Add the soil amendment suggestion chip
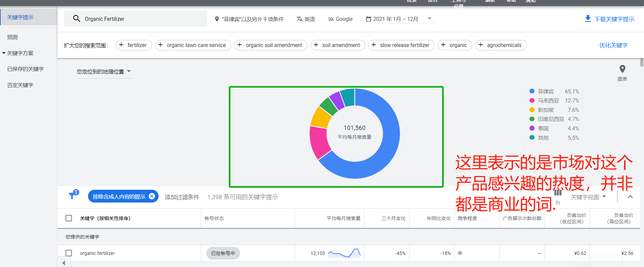This screenshot has height=267, width=644. click(x=338, y=45)
